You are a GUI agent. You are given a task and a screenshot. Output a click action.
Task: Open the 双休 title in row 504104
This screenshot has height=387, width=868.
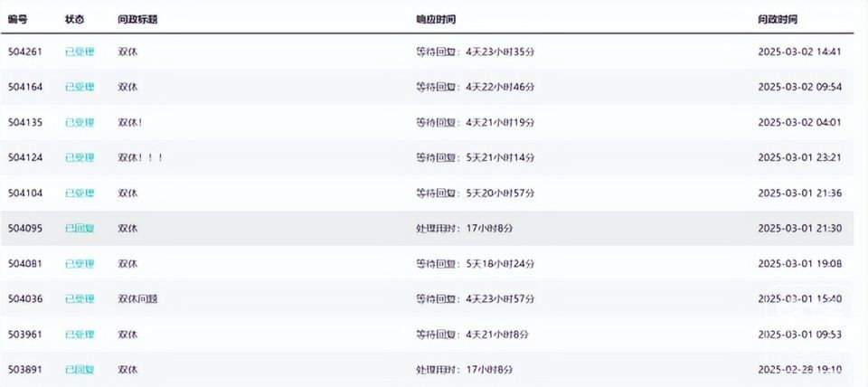[127, 193]
